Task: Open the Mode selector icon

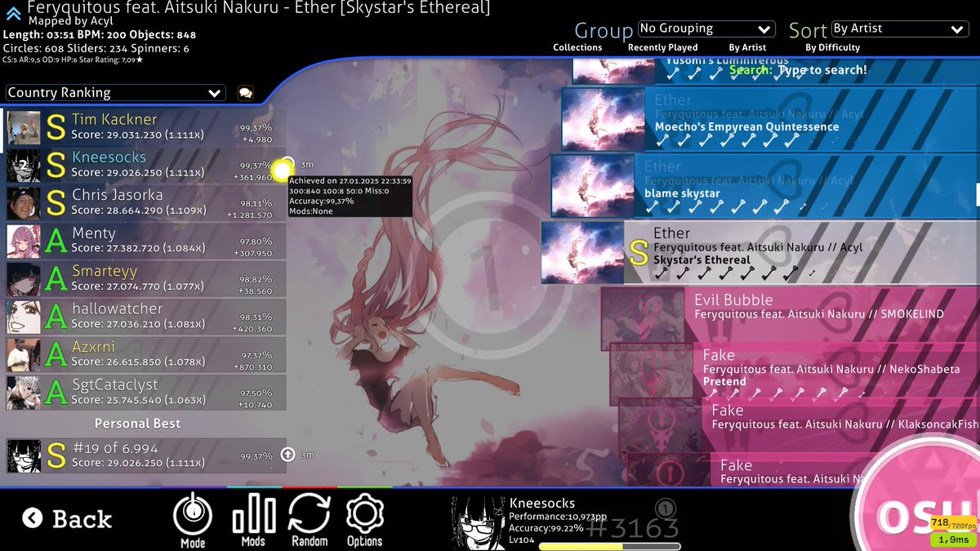Action: [x=193, y=519]
